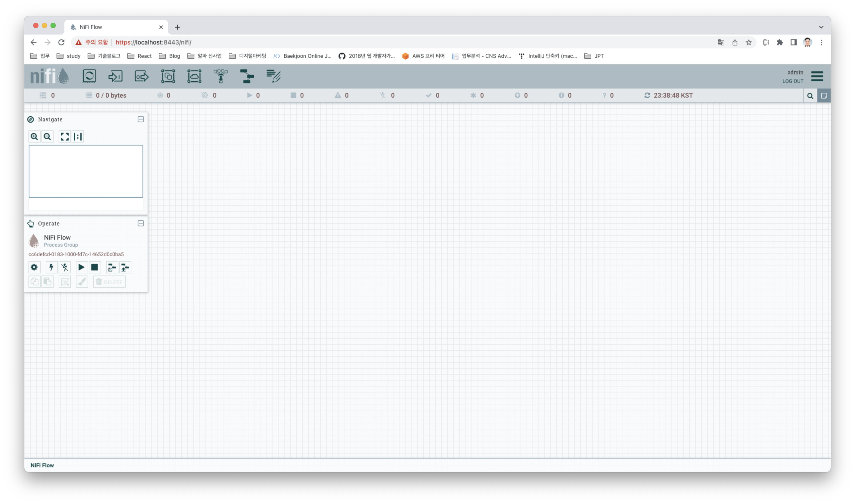The image size is (855, 504).
Task: Select the Processor component icon
Action: pos(89,76)
